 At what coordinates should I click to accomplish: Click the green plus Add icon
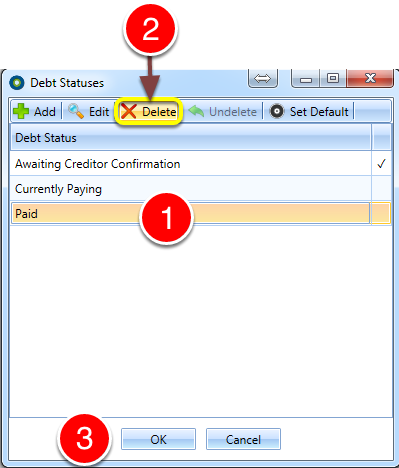[21, 111]
